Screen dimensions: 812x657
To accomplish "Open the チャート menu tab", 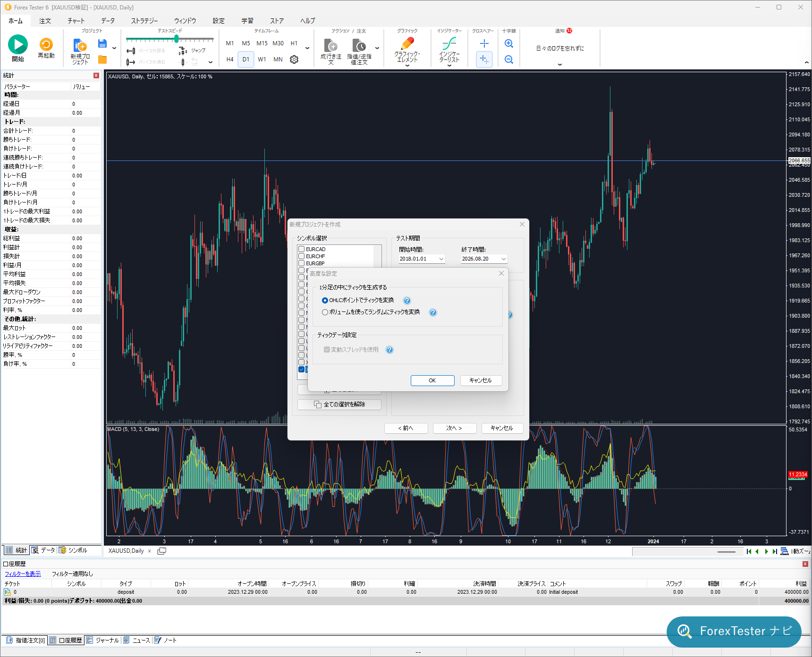I will click(76, 21).
